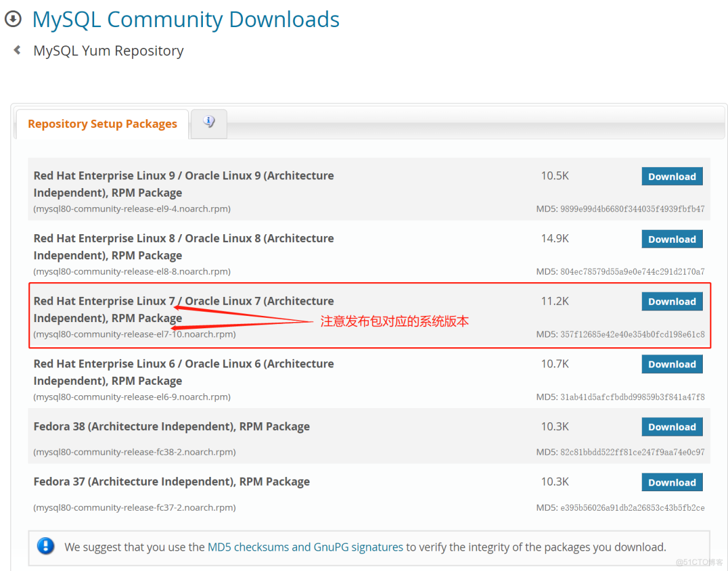Click the info icon tab next to Repository Setup Packages

coord(208,124)
